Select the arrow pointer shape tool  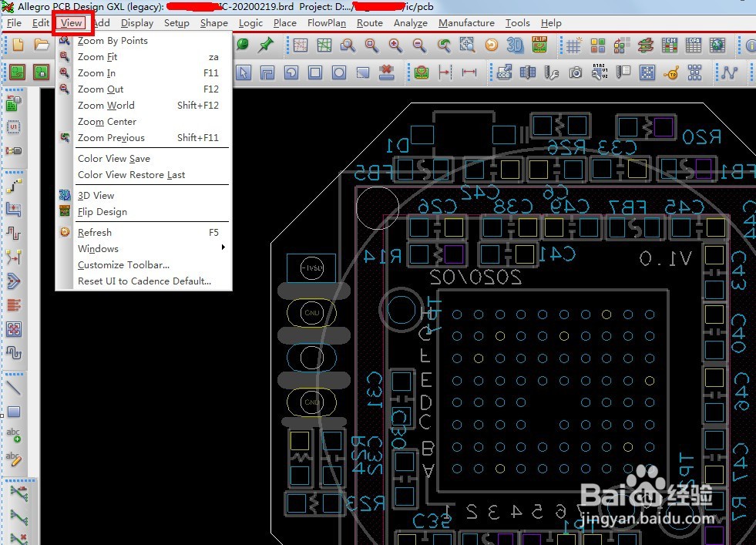point(244,72)
